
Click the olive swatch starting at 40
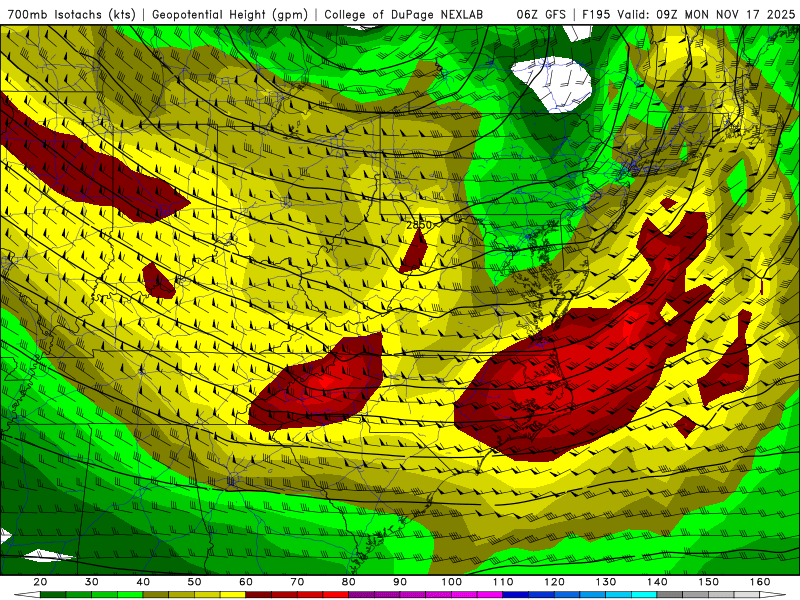tap(156, 595)
